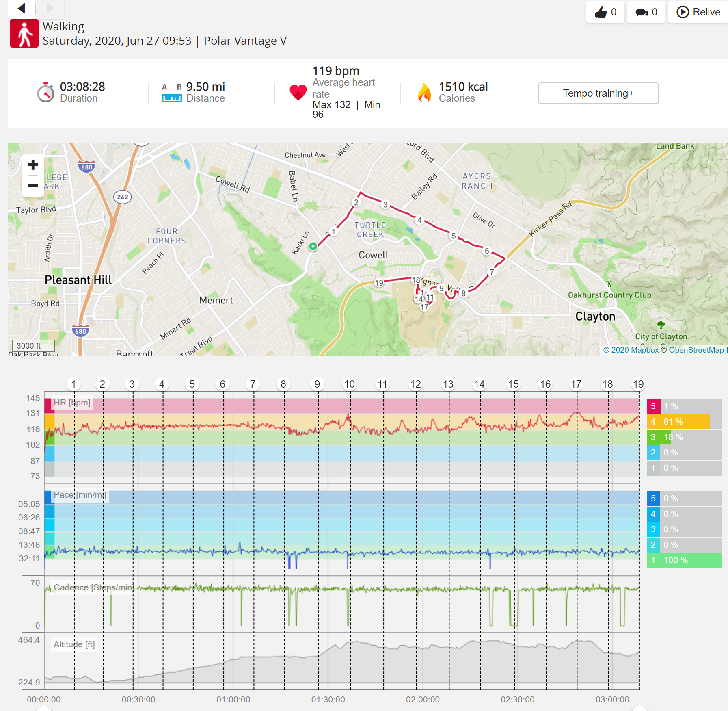Go back with the left arrow icon
The height and width of the screenshot is (711, 728).
pos(22,8)
